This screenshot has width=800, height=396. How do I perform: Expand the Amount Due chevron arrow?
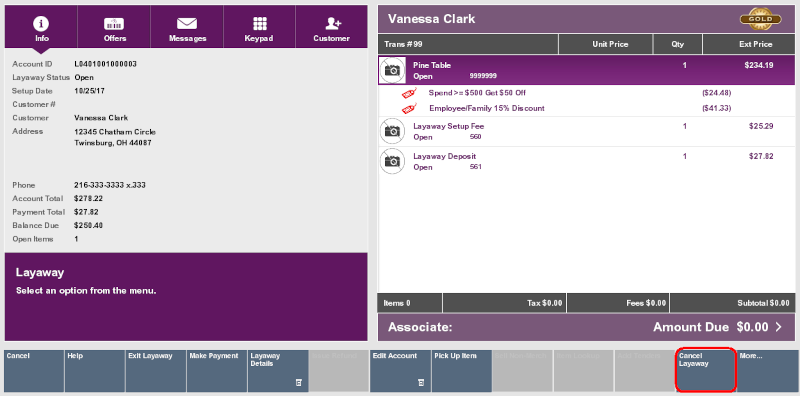[x=779, y=327]
